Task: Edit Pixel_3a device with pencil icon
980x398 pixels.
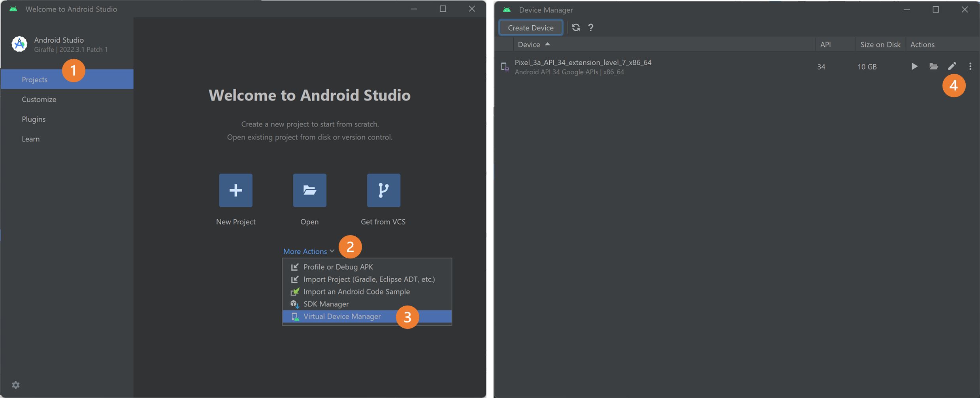Action: pos(952,66)
